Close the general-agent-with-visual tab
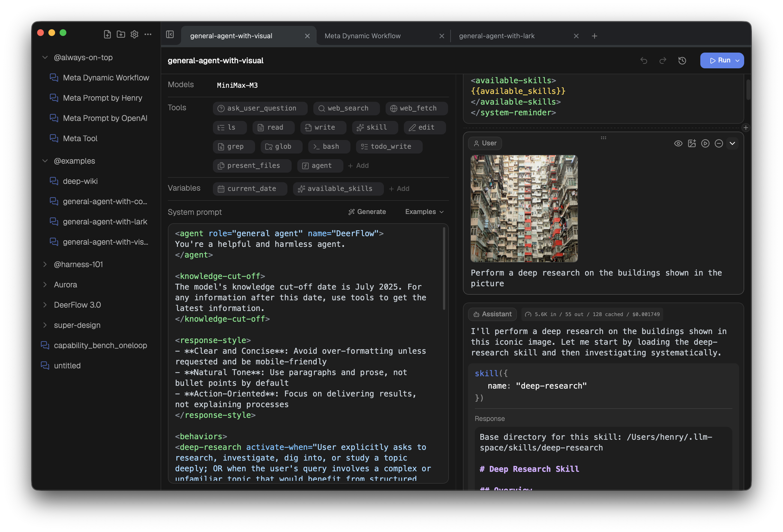This screenshot has height=532, width=783. click(x=307, y=36)
